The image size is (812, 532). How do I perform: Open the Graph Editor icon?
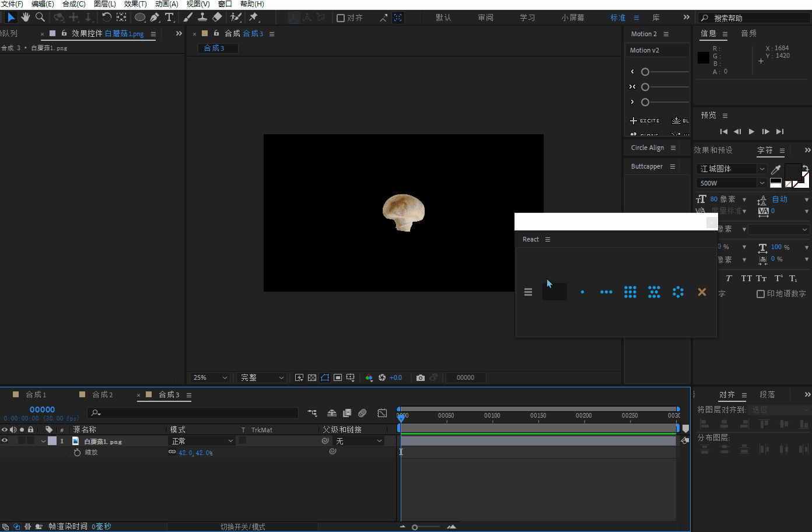[x=382, y=413]
